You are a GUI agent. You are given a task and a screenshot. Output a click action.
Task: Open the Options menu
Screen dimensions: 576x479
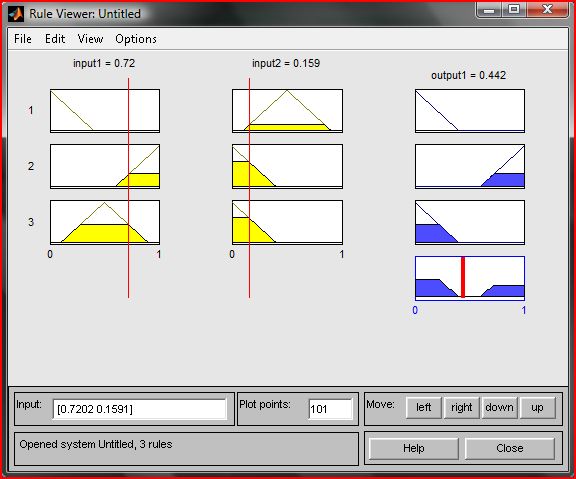136,39
